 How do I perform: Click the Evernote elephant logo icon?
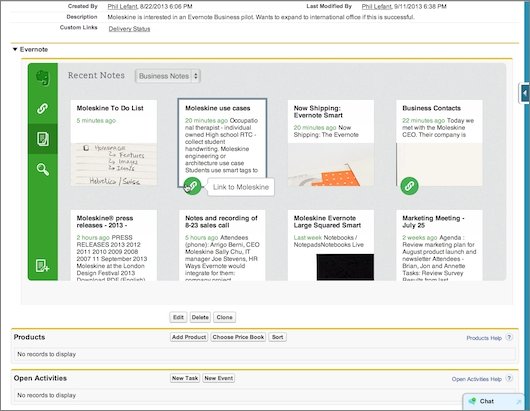pyautogui.click(x=43, y=78)
